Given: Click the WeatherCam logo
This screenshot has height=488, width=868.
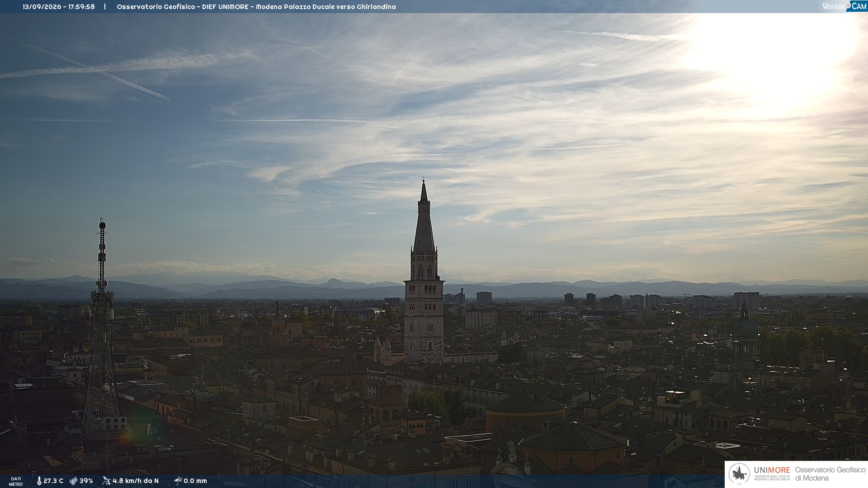Looking at the screenshot, I should click(x=844, y=6).
